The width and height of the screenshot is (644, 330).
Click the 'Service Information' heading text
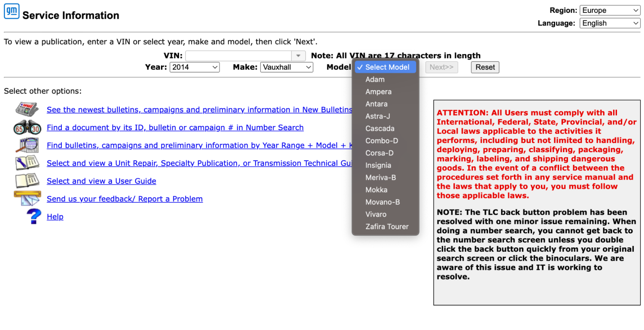pos(71,15)
